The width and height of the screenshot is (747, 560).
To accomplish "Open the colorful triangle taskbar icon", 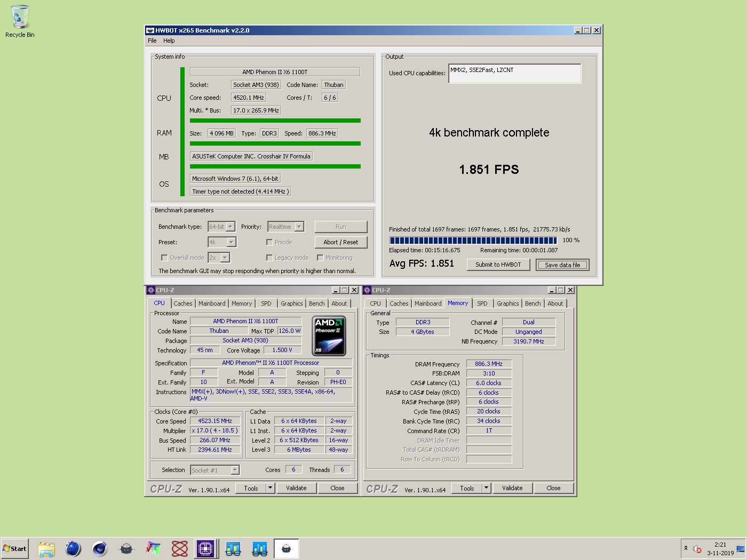I will 153,548.
